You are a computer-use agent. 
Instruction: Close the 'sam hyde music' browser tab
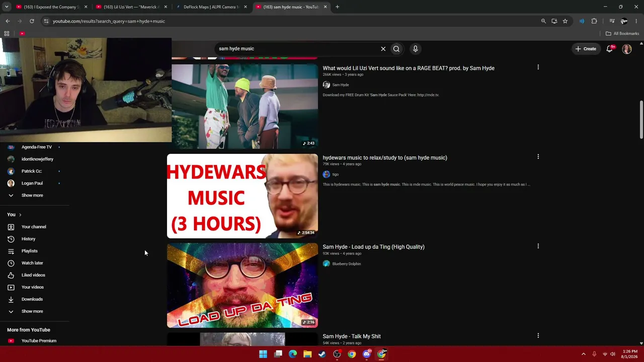point(325,7)
